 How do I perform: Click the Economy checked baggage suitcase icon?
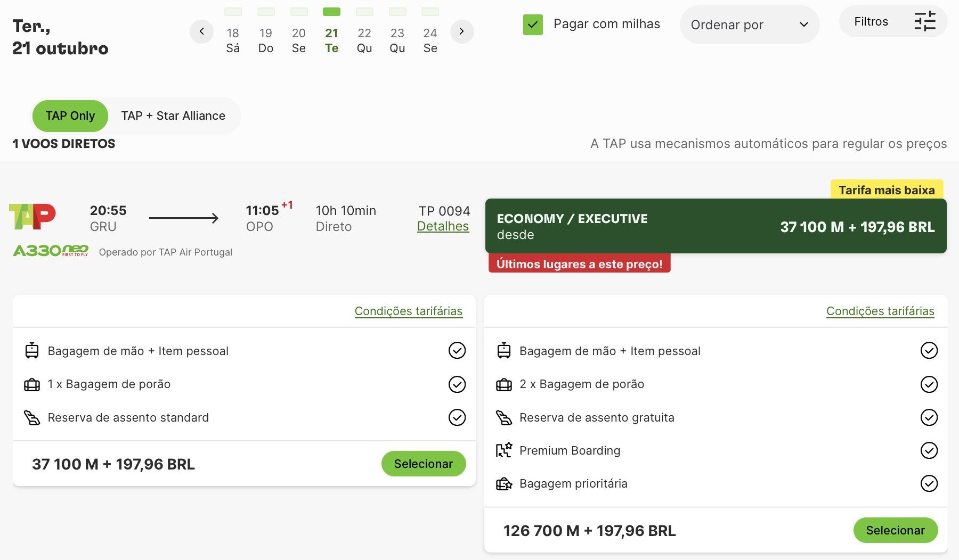(32, 384)
